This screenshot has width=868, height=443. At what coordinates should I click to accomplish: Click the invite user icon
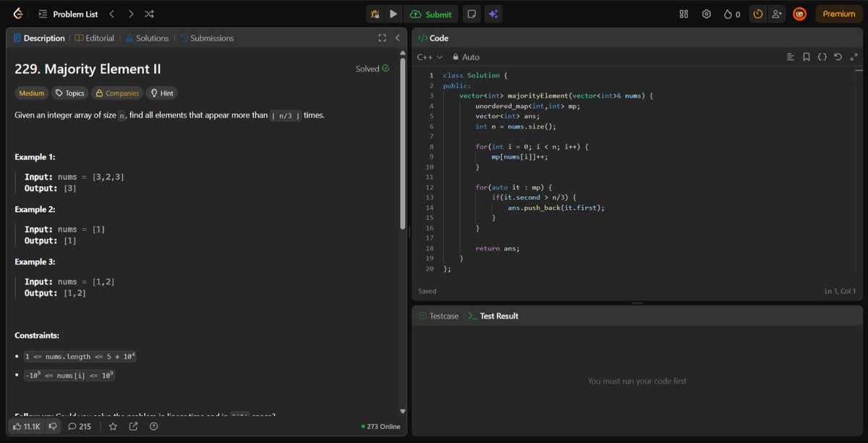click(778, 14)
